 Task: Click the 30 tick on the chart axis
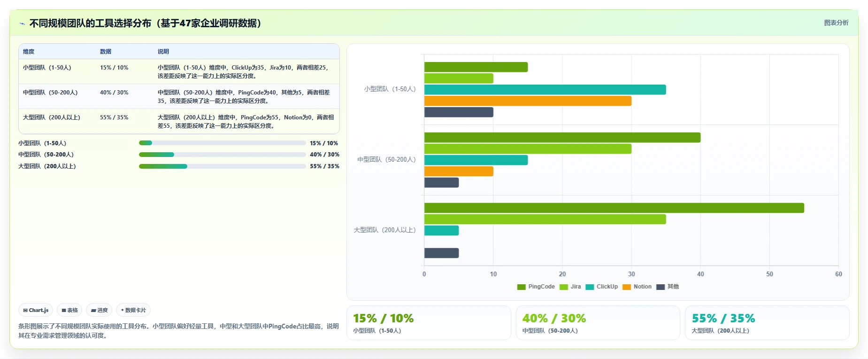[x=631, y=274]
